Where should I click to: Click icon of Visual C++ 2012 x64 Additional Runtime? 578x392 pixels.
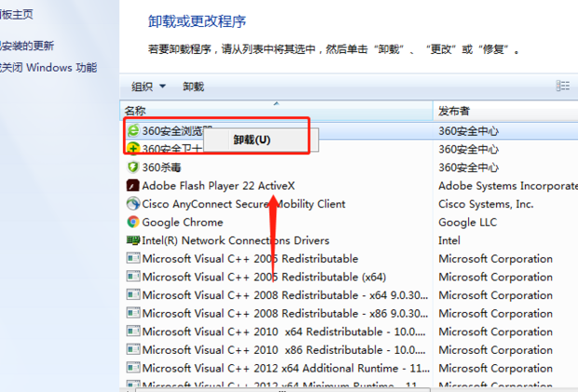click(x=133, y=368)
